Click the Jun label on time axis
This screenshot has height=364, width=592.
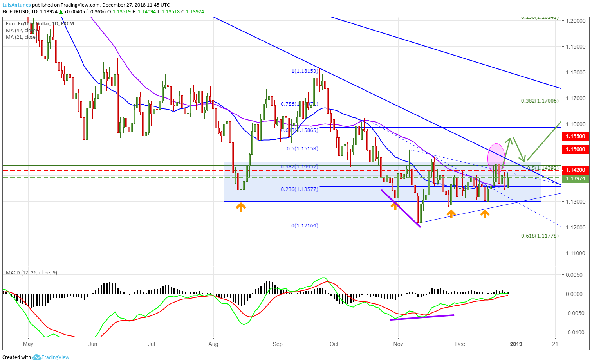coord(93,344)
